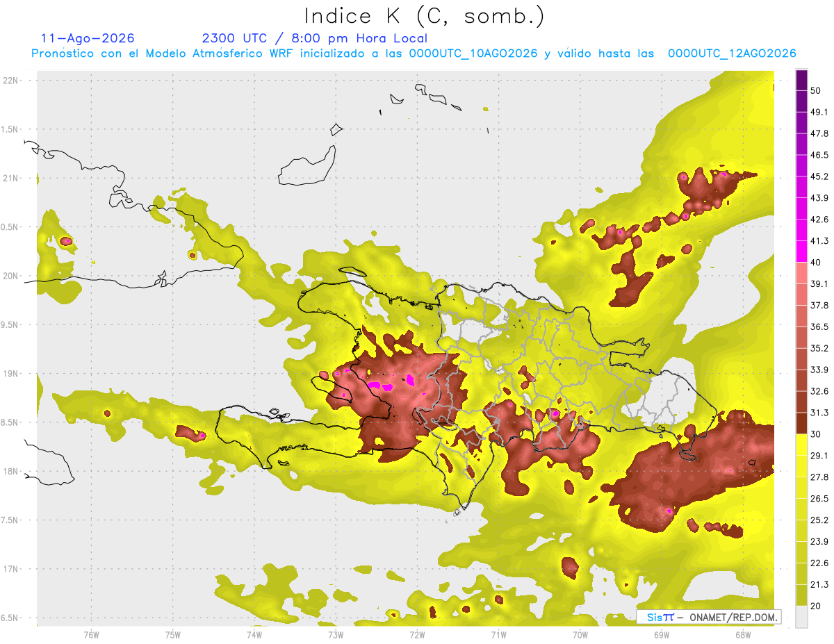Click the '26.5' color scale value

(819, 499)
